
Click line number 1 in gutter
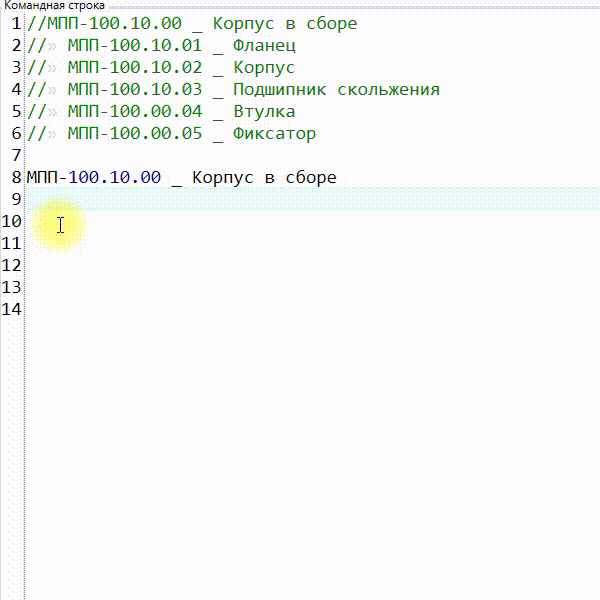[16, 24]
